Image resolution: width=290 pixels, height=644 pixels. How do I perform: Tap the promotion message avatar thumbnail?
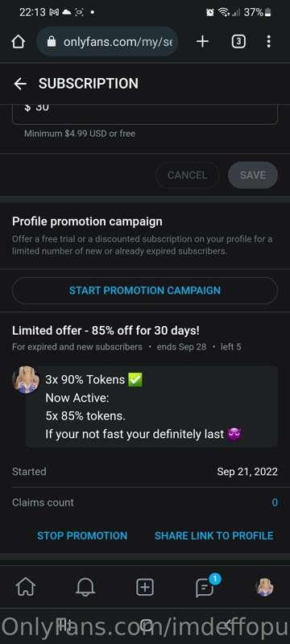tap(26, 380)
